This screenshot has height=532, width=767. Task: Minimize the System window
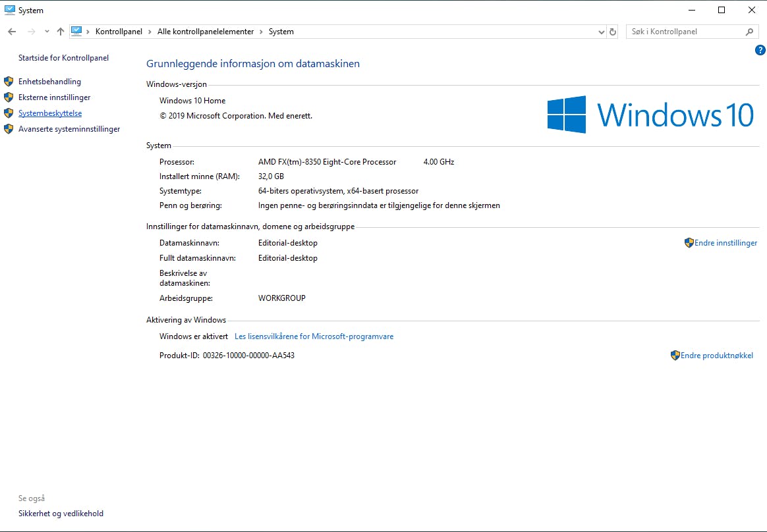click(692, 10)
